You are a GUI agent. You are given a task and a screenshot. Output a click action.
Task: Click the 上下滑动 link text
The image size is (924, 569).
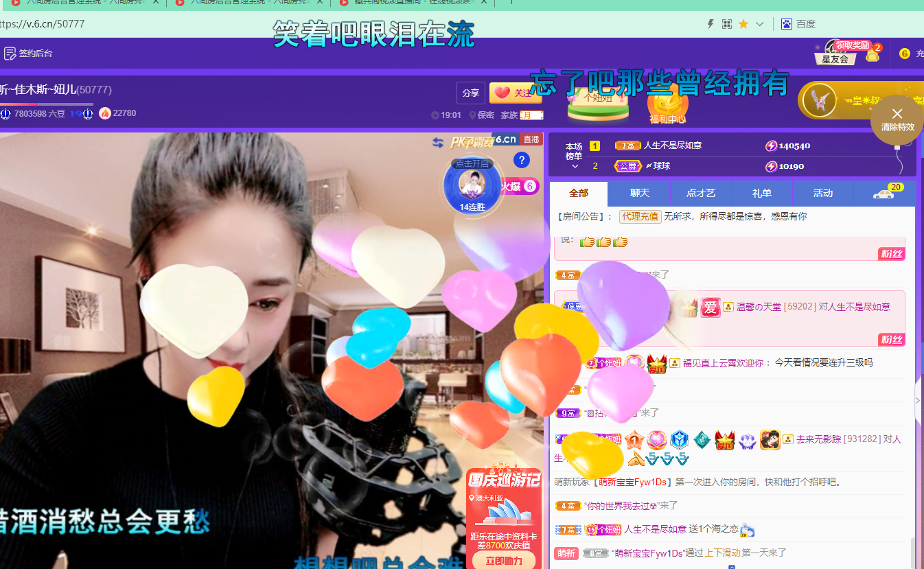coord(721,553)
